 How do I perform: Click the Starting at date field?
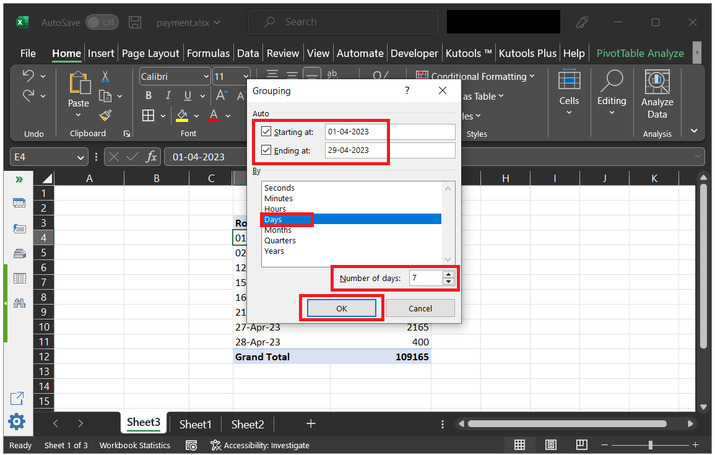point(390,132)
